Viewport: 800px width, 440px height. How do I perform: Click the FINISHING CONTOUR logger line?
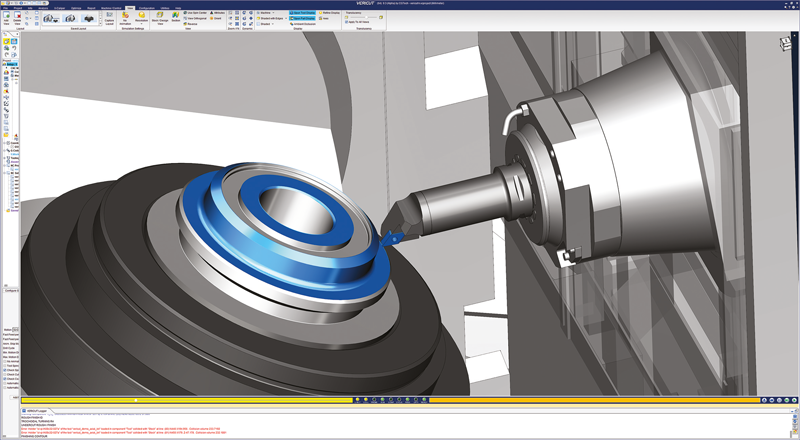34,436
